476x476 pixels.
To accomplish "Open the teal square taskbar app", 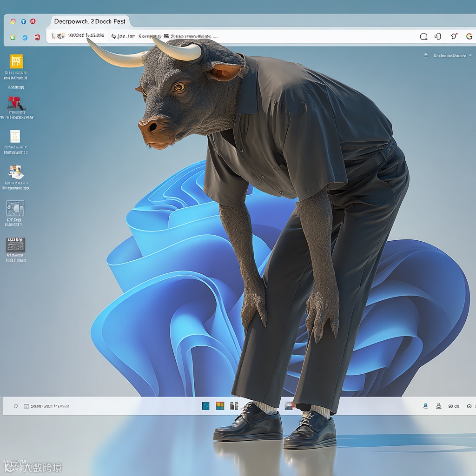I will [x=205, y=406].
